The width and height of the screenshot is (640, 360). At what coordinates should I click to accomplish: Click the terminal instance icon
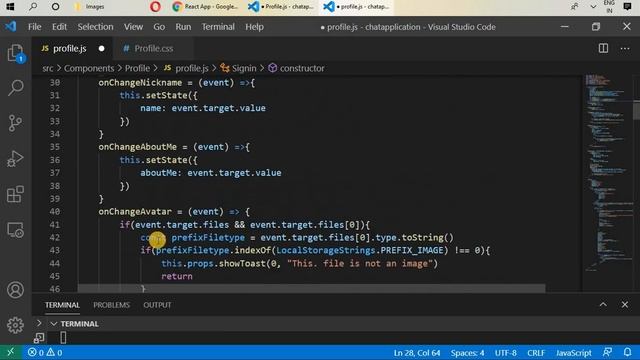39,338
